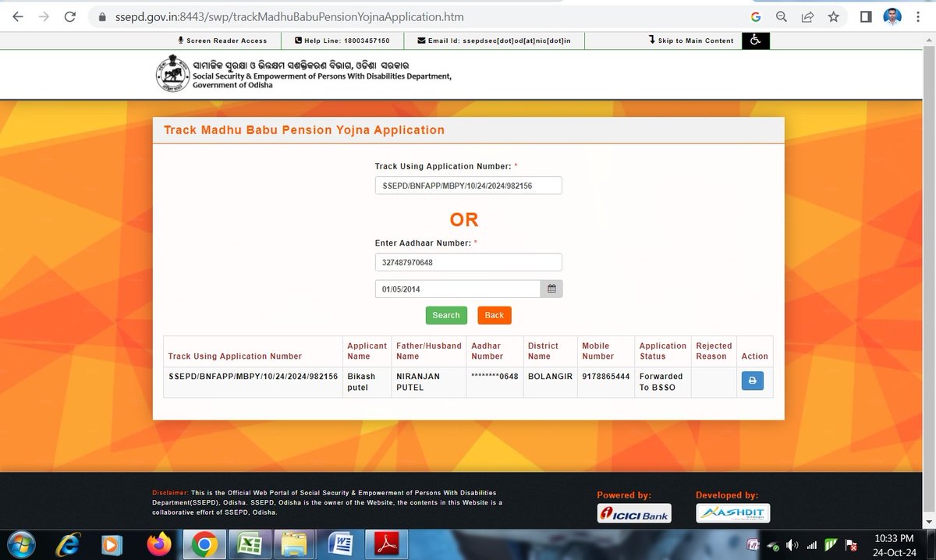Open the Chrome three-dot menu
The image size is (936, 560).
[920, 16]
